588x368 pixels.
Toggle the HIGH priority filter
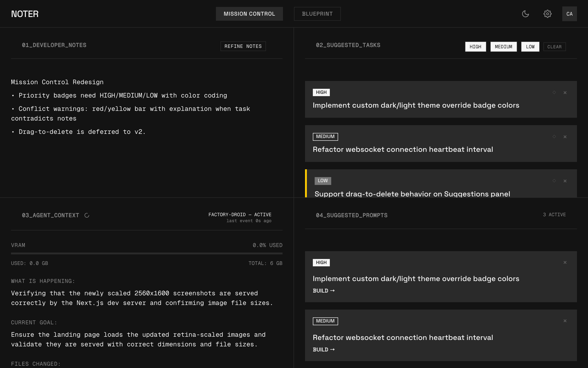475,47
